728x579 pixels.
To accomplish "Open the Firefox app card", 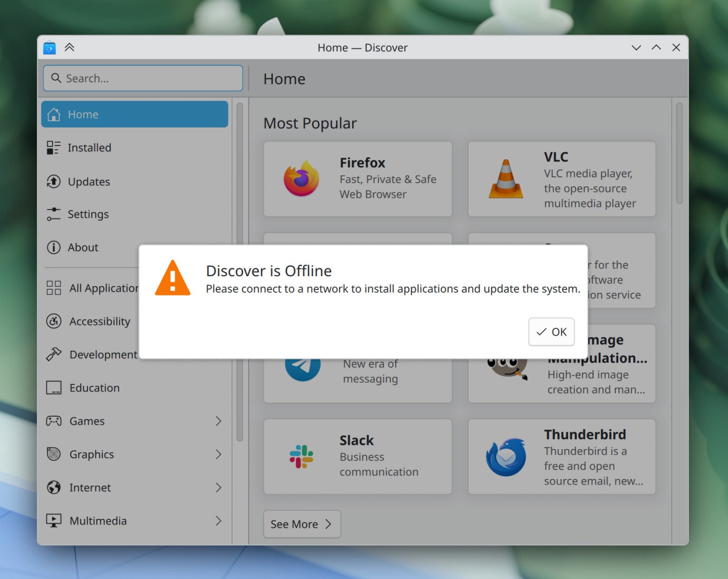I will [x=358, y=179].
